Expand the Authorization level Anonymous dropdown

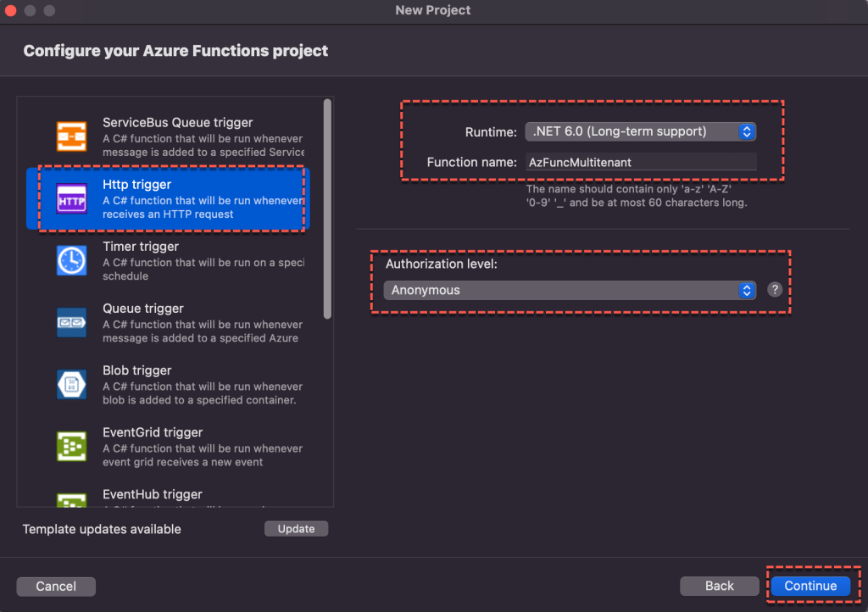569,290
